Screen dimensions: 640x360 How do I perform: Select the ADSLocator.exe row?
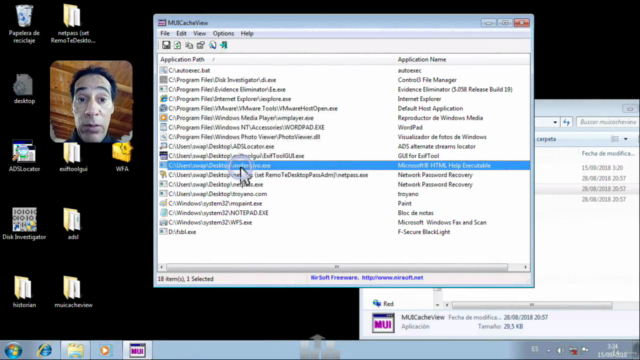click(344, 147)
